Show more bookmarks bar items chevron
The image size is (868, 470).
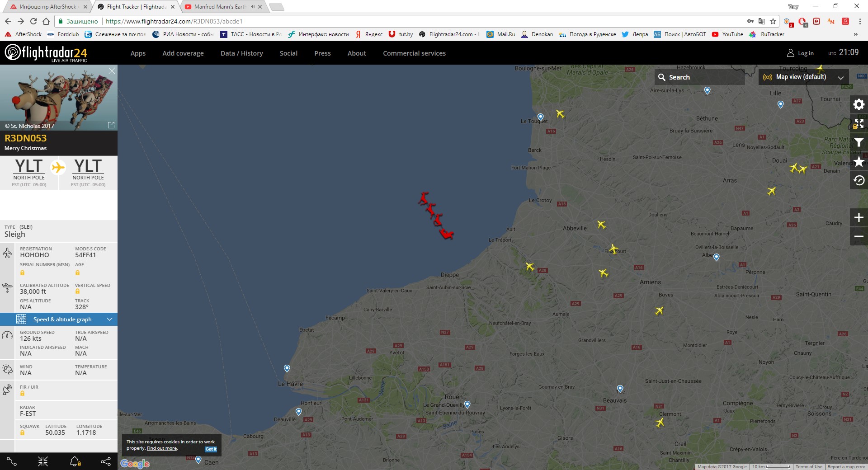click(x=855, y=34)
